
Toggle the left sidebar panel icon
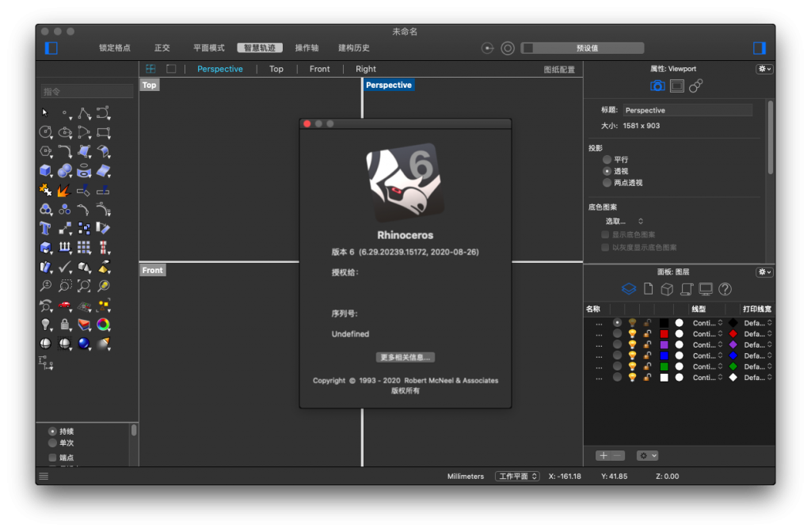click(x=51, y=48)
